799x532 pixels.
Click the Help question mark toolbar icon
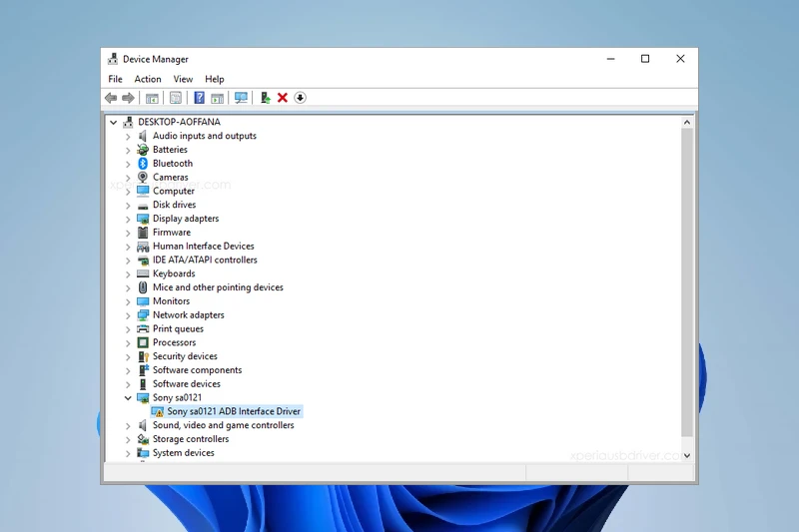(x=199, y=98)
